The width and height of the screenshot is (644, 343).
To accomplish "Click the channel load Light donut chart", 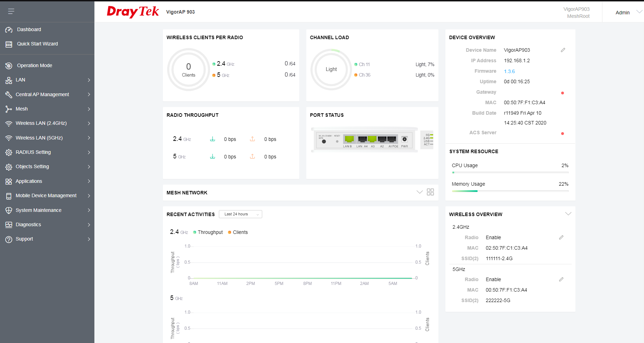I will [x=331, y=69].
